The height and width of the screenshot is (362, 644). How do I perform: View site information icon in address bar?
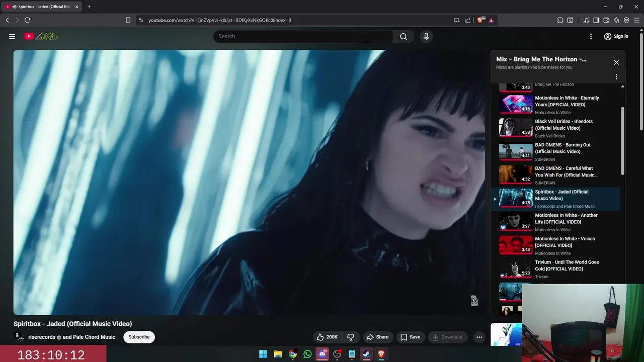point(141,20)
